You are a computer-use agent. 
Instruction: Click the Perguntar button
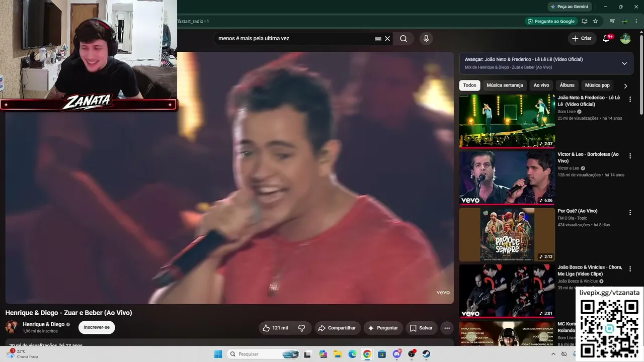click(x=383, y=328)
